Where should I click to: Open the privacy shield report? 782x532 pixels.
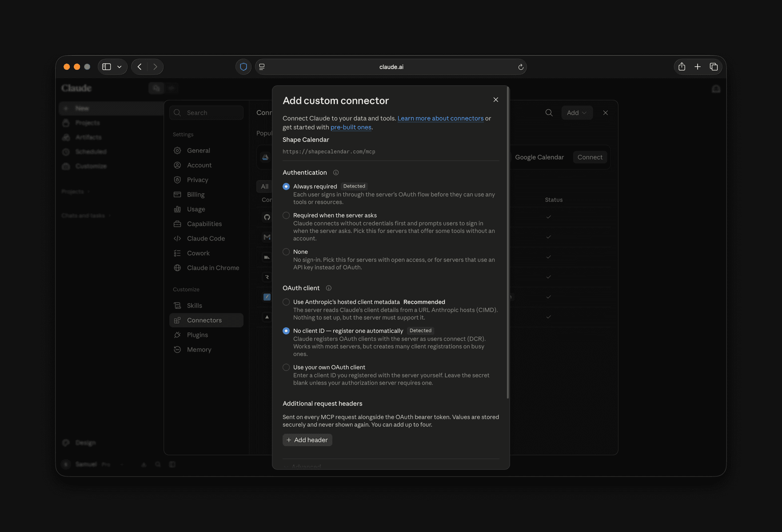243,67
